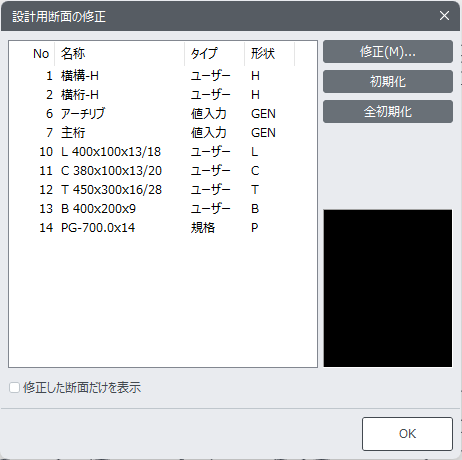The height and width of the screenshot is (460, 462).
Task: Select the 主桁 section row
Action: 163,133
